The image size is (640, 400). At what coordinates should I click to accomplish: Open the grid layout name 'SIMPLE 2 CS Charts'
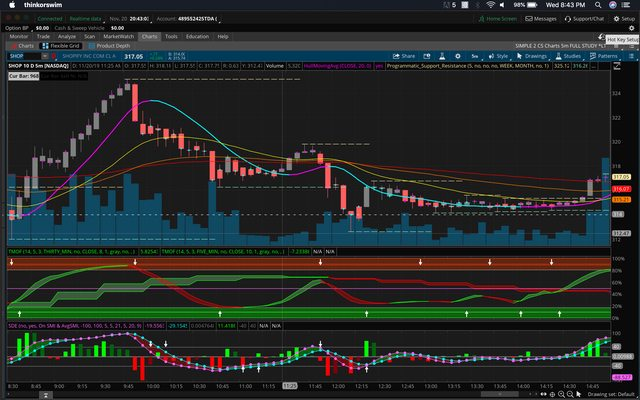click(x=561, y=46)
